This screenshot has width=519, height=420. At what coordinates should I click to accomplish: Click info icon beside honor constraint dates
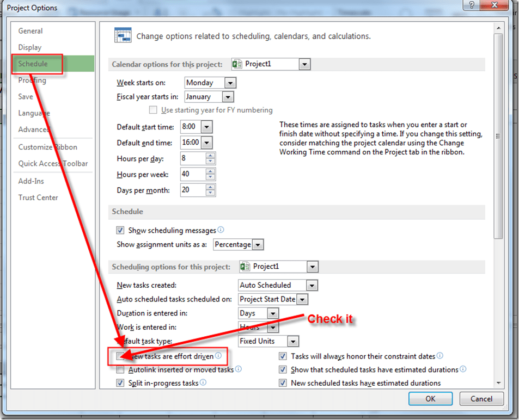pyautogui.click(x=439, y=356)
